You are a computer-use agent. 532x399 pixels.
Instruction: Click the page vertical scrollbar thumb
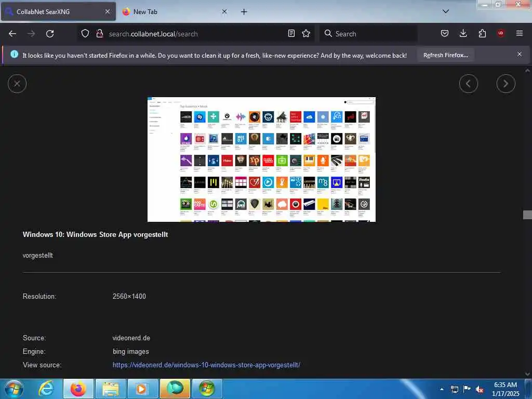point(527,215)
